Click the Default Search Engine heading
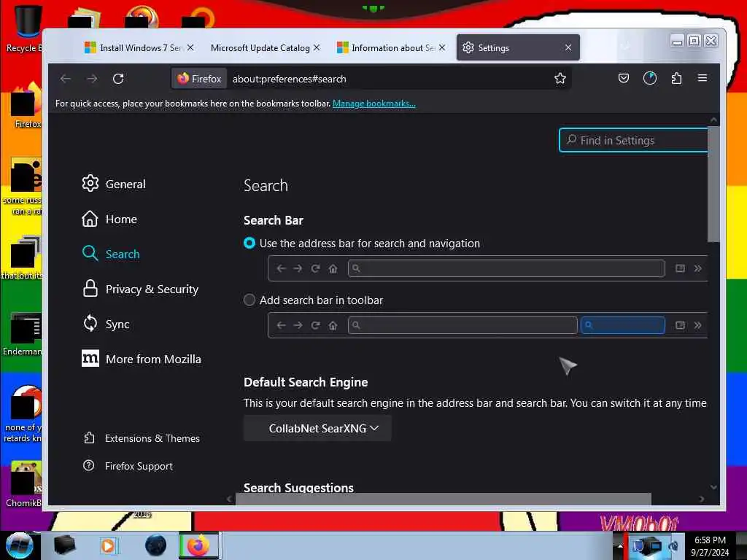This screenshot has width=747, height=560. point(306,382)
